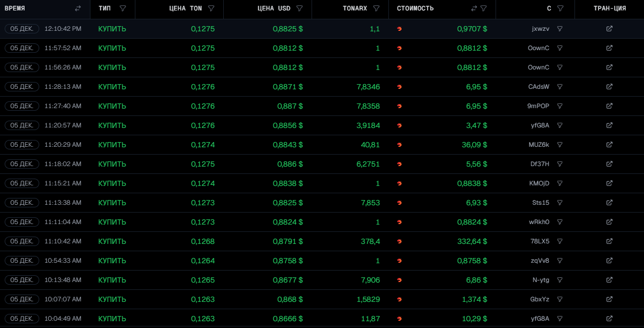Filter trades by address Df37H funnel
Viewport: 644px width, 328px height.
[x=560, y=164]
